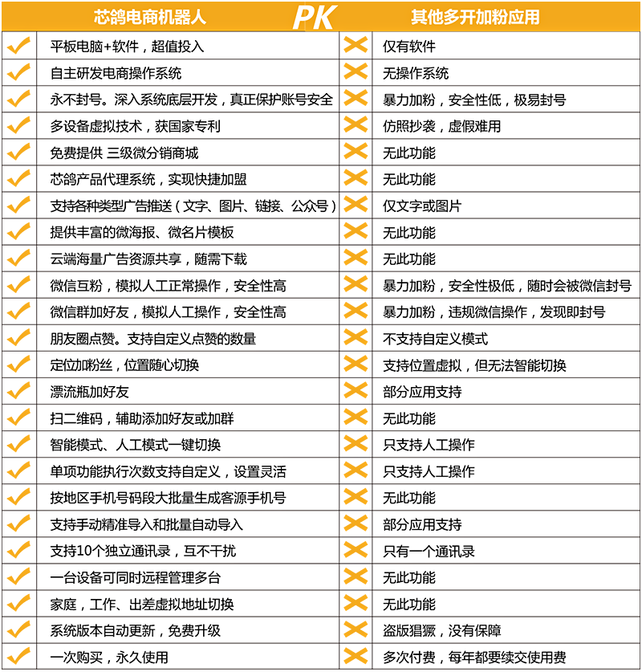Screen dimensions: 642x672
Task: Select the text 支持10个独立通讯录，互不干扰
Action: pos(143,551)
